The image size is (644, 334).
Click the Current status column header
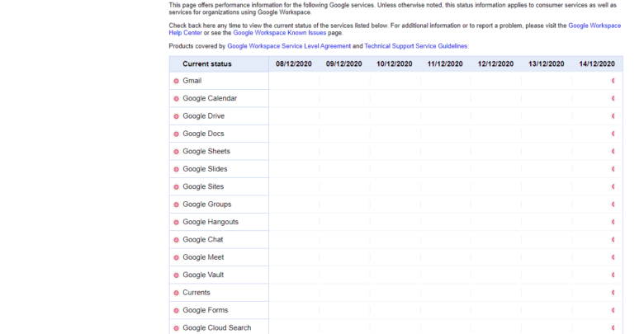click(207, 64)
